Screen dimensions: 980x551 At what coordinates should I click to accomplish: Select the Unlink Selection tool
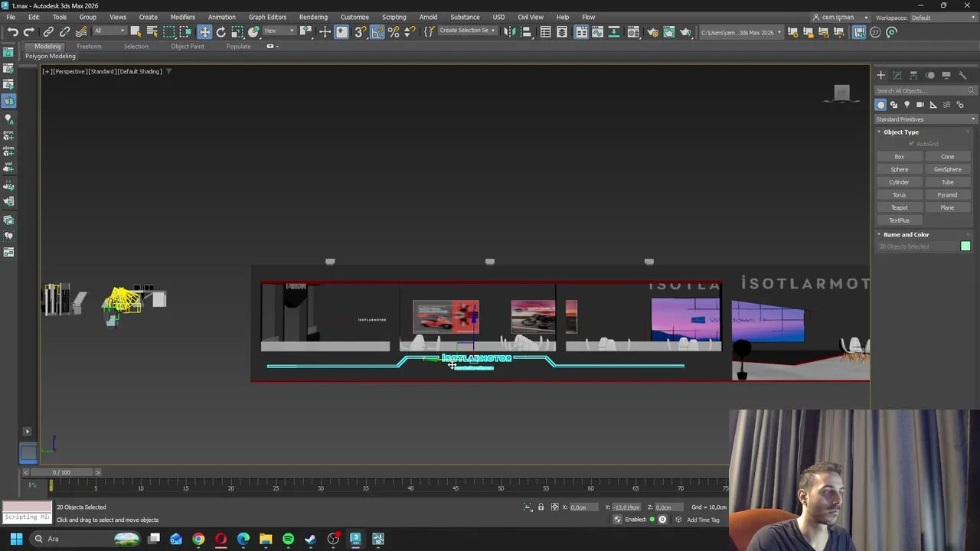pyautogui.click(x=65, y=31)
